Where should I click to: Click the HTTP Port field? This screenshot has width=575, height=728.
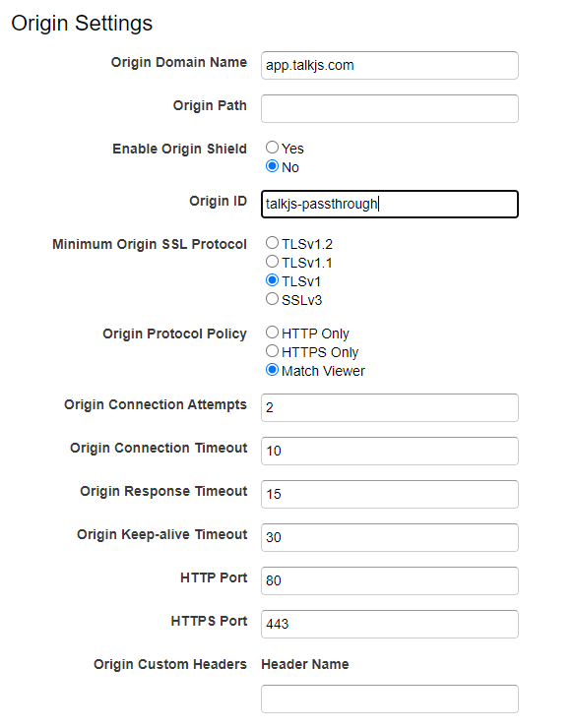(x=390, y=580)
